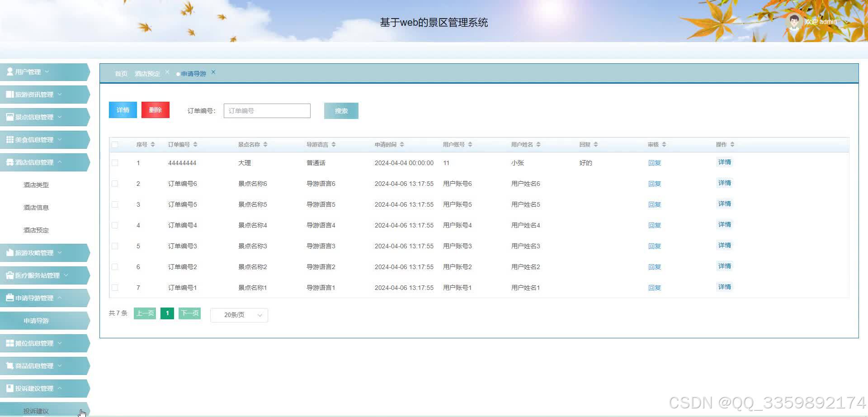Click the 美食信息管理 grid icon
The height and width of the screenshot is (417, 868).
pos(10,139)
